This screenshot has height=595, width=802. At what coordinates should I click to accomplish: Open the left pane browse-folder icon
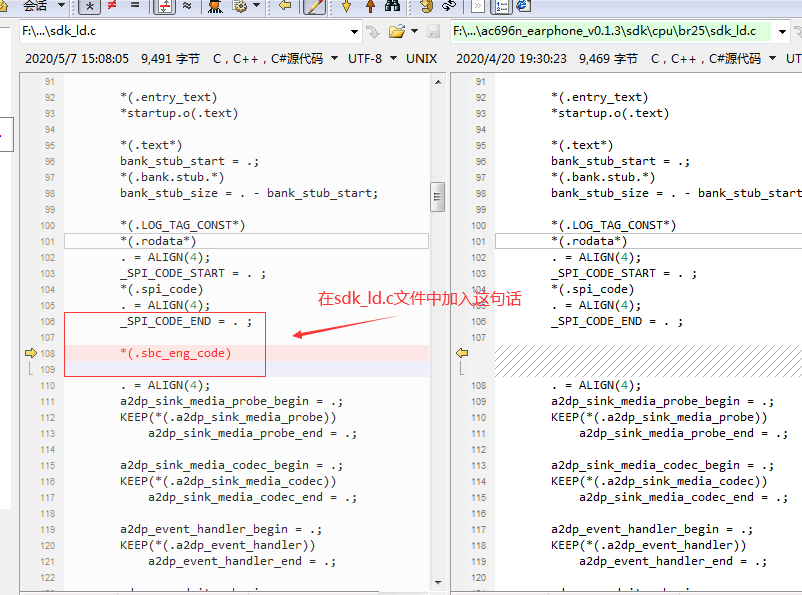396,32
